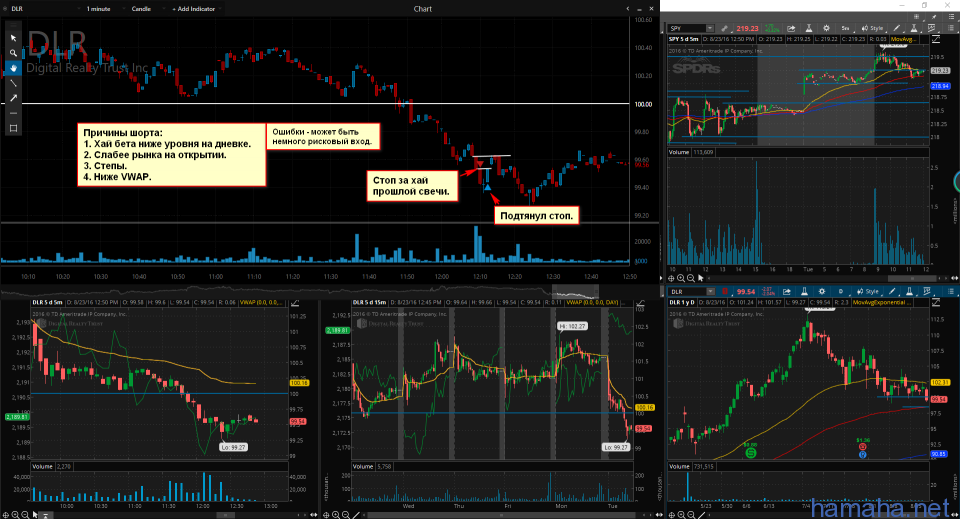Click the share icon in DLR daily toolbar

tap(787, 291)
